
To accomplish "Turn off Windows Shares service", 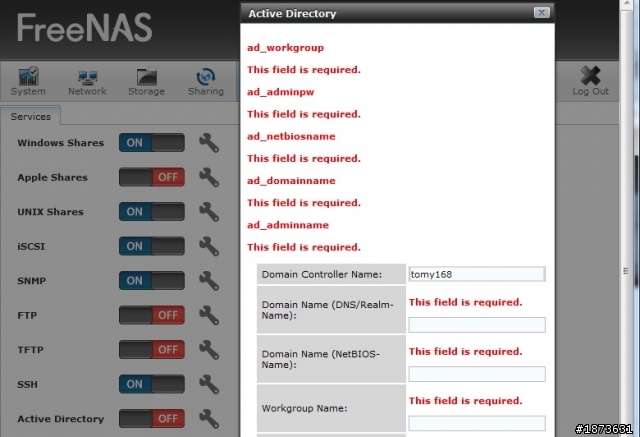I will [x=152, y=142].
